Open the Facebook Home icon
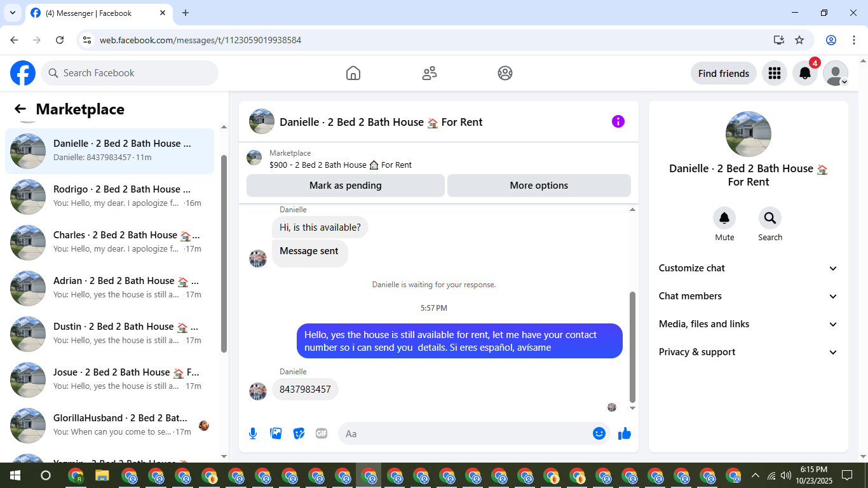The height and width of the screenshot is (488, 868). click(x=353, y=73)
